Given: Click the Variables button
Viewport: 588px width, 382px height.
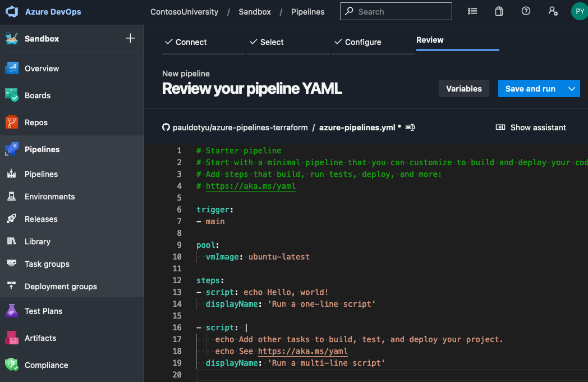Looking at the screenshot, I should pos(463,89).
